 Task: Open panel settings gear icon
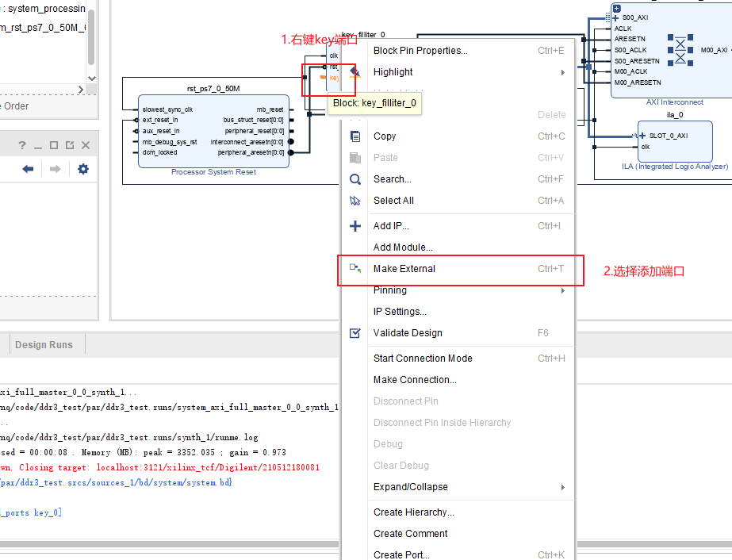(x=83, y=169)
